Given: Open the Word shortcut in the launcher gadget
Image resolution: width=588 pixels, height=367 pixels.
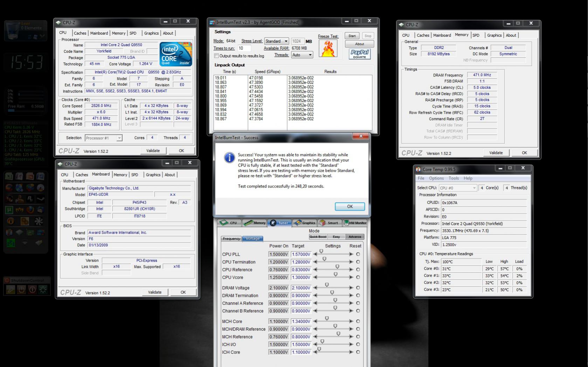Looking at the screenshot, I should (40, 176).
